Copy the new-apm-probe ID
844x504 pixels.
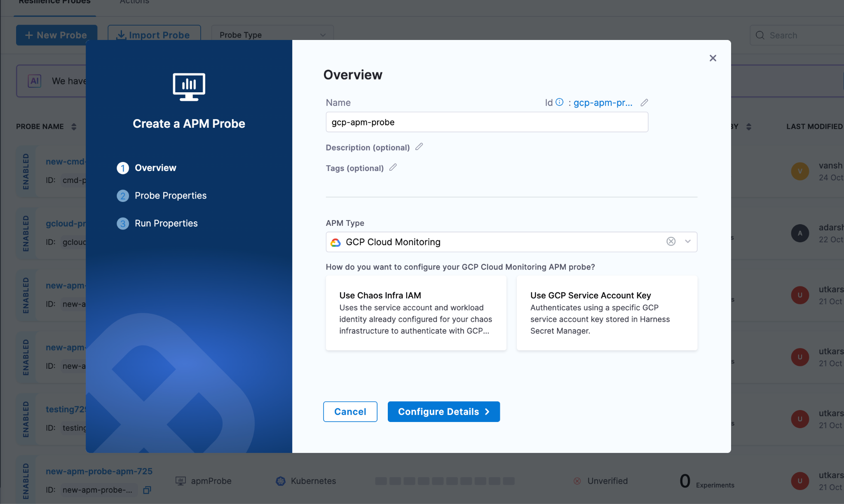click(x=147, y=490)
